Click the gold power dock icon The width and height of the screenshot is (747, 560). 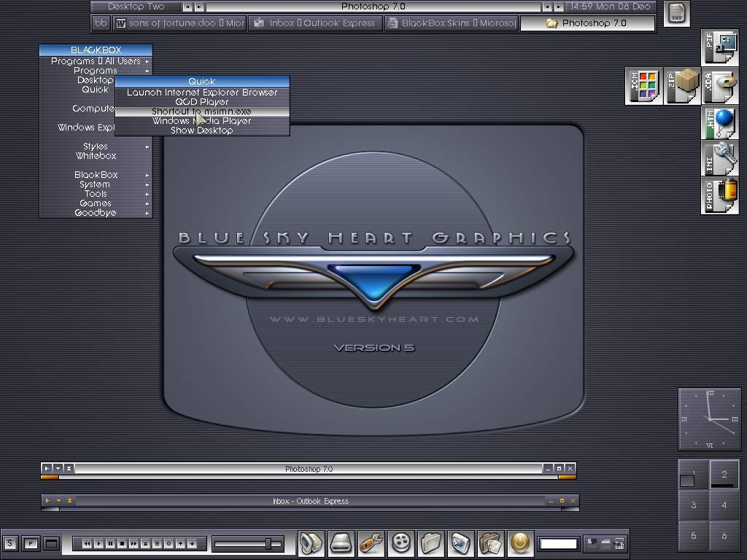point(520,542)
